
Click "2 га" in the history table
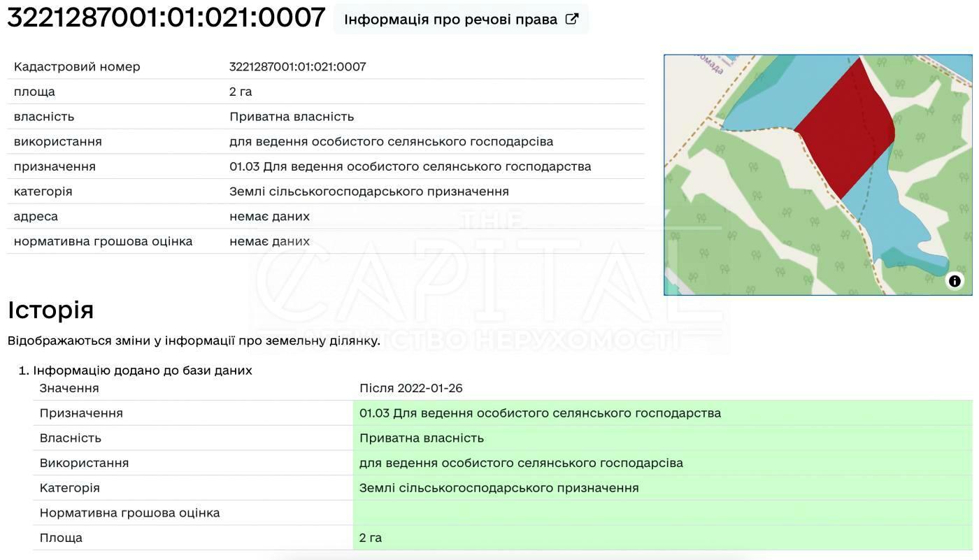click(371, 538)
